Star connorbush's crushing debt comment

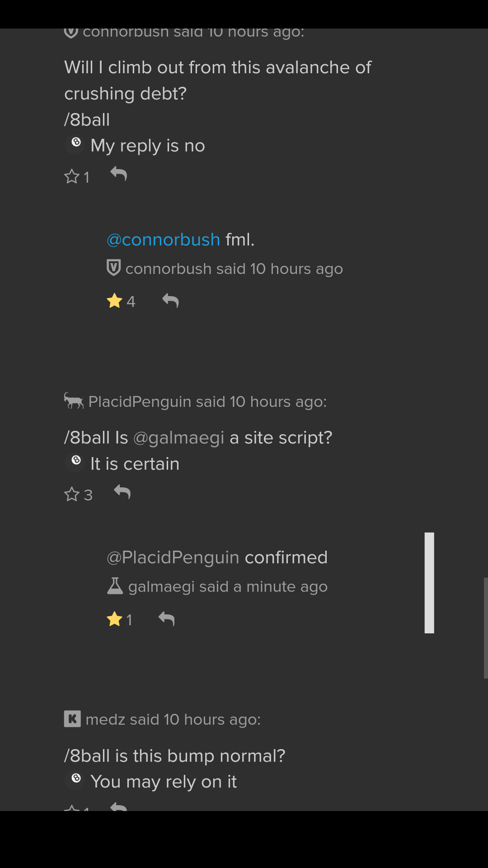click(72, 176)
